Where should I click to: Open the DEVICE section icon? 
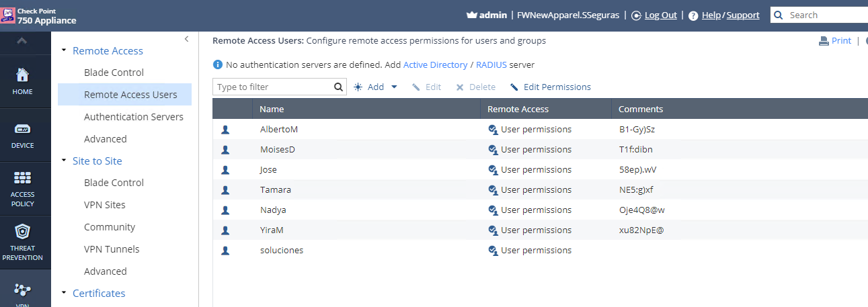pos(22,129)
